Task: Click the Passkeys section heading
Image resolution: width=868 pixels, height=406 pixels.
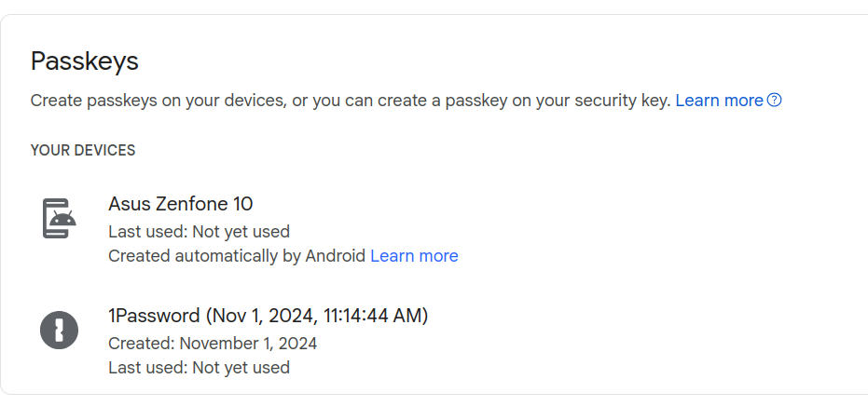Action: click(x=84, y=61)
